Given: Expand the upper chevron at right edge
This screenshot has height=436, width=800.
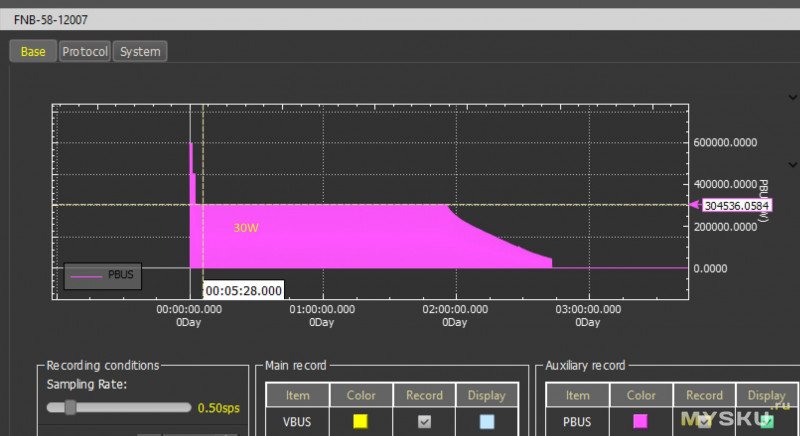Looking at the screenshot, I should (793, 98).
